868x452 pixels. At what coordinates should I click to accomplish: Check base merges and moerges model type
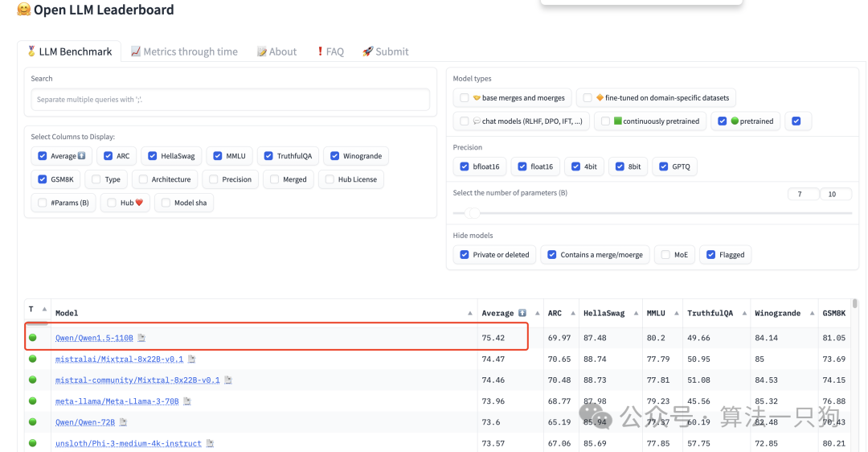pyautogui.click(x=465, y=97)
